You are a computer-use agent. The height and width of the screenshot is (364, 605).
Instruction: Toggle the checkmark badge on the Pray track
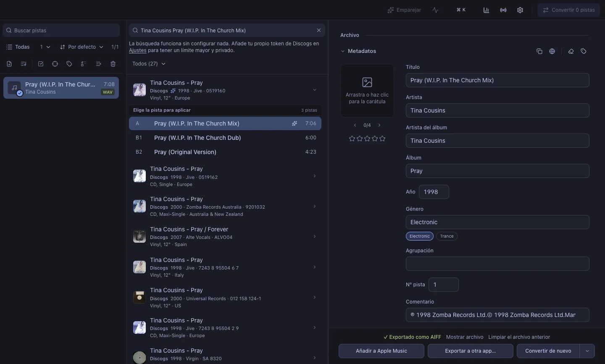pos(19,93)
